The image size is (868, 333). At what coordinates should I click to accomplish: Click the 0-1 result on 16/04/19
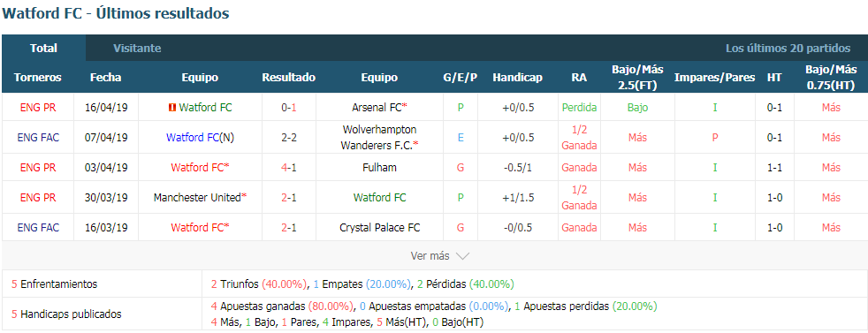click(289, 107)
